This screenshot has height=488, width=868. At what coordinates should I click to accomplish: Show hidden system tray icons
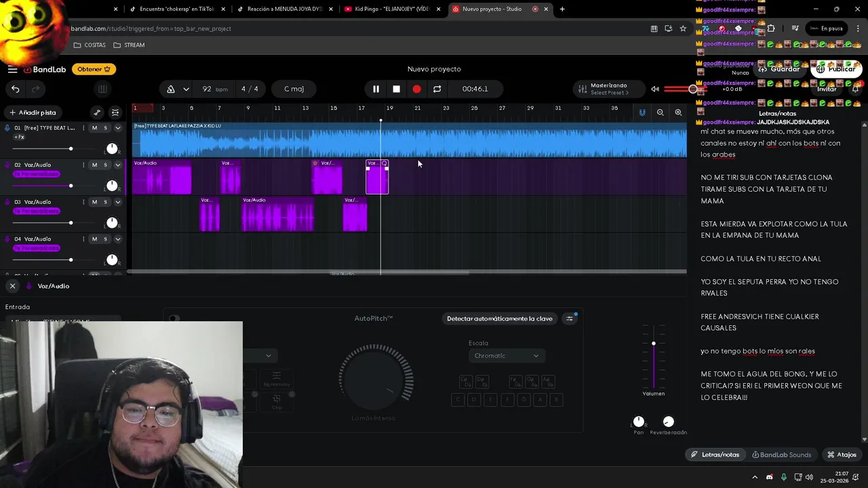tap(755, 477)
